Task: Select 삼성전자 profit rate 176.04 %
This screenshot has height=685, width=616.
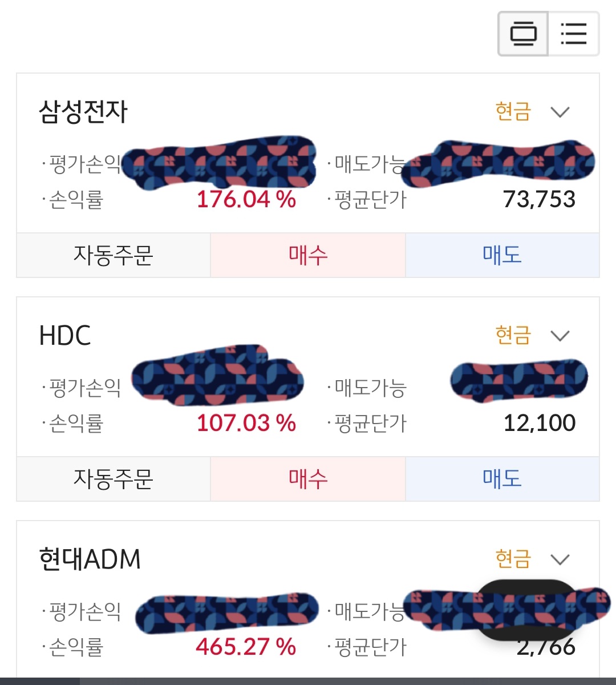Action: tap(246, 200)
